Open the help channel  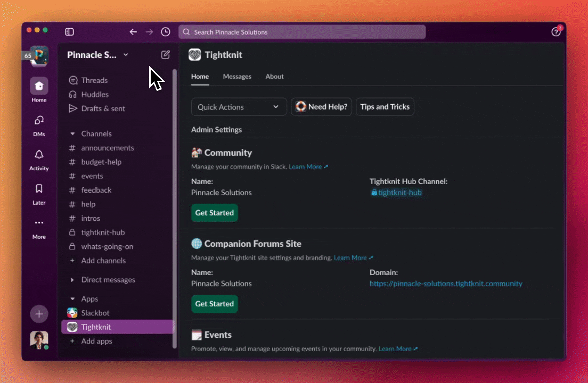click(88, 204)
